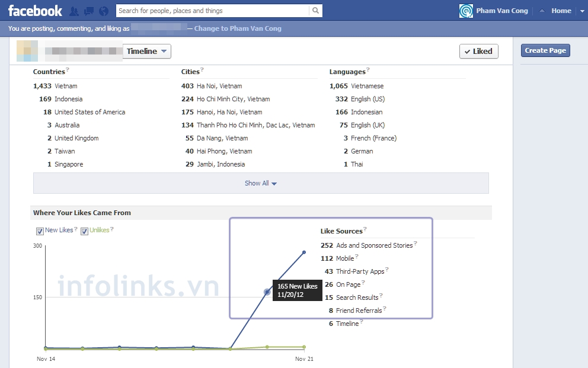Open the messages icon in header
Image resolution: width=588 pixels, height=368 pixels.
(89, 11)
